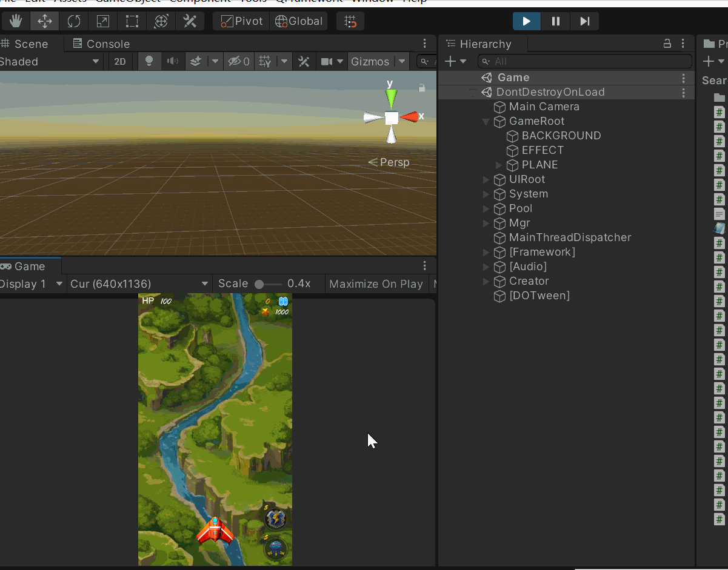Click the scene gizmo lock icon
The height and width of the screenshot is (570, 728).
click(x=422, y=88)
